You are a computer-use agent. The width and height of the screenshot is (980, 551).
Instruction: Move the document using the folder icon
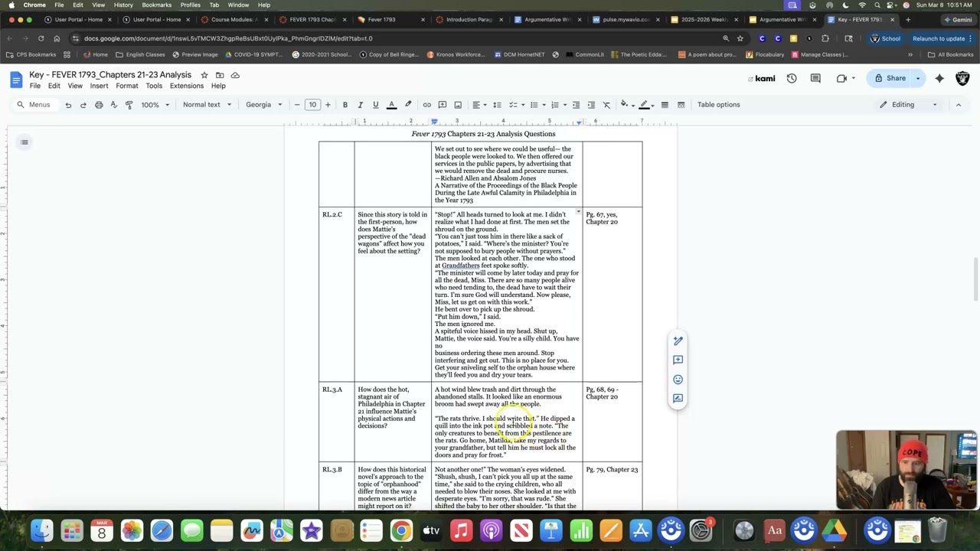point(220,75)
